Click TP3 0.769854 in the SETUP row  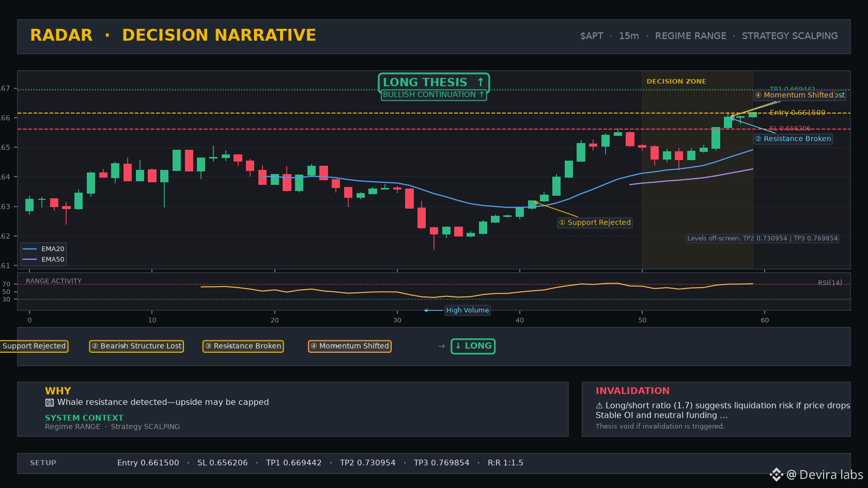(x=442, y=463)
